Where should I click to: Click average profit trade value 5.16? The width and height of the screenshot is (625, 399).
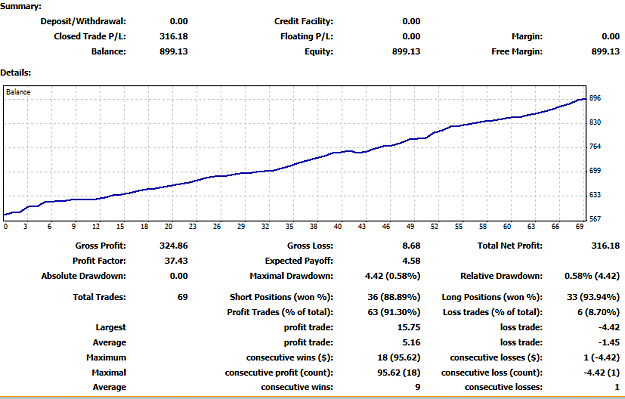pos(411,342)
